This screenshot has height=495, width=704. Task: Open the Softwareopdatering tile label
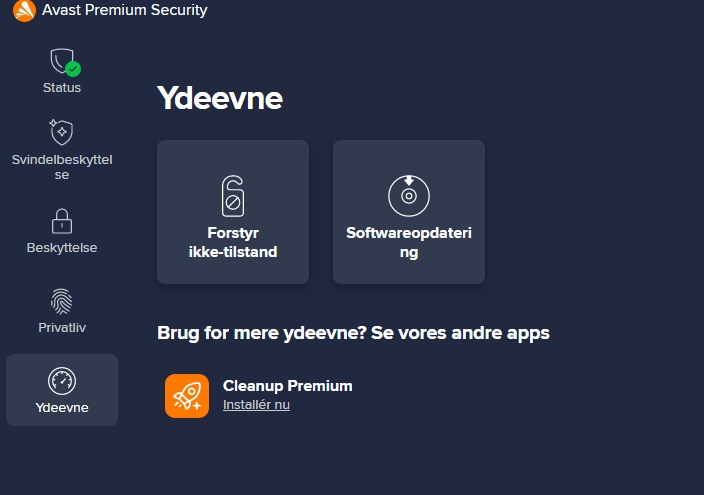tap(408, 243)
